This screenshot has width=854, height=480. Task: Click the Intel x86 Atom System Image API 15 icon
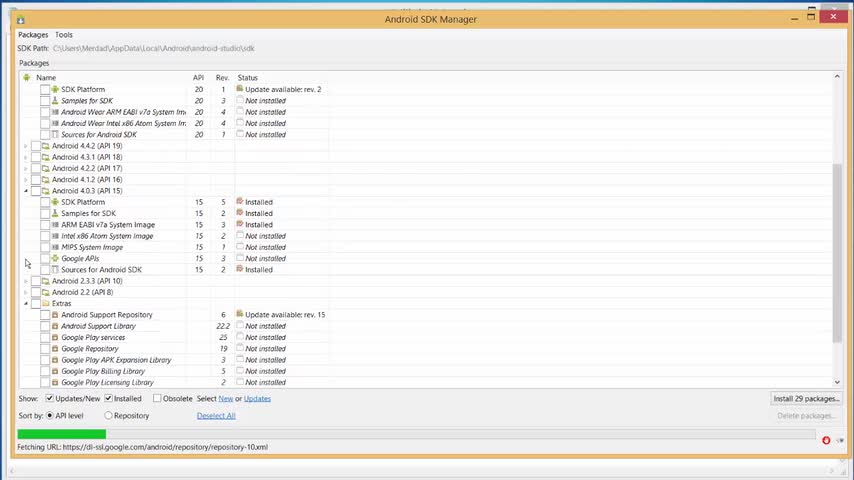[55, 236]
